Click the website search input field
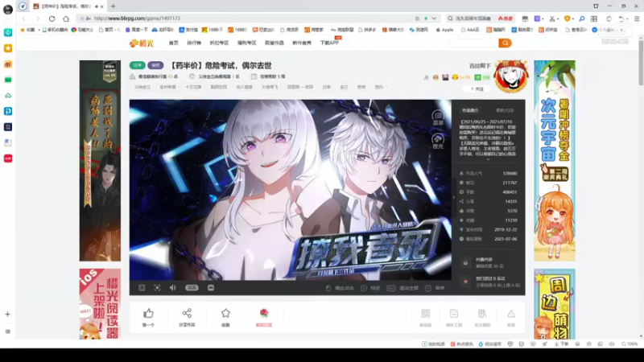 [473, 43]
